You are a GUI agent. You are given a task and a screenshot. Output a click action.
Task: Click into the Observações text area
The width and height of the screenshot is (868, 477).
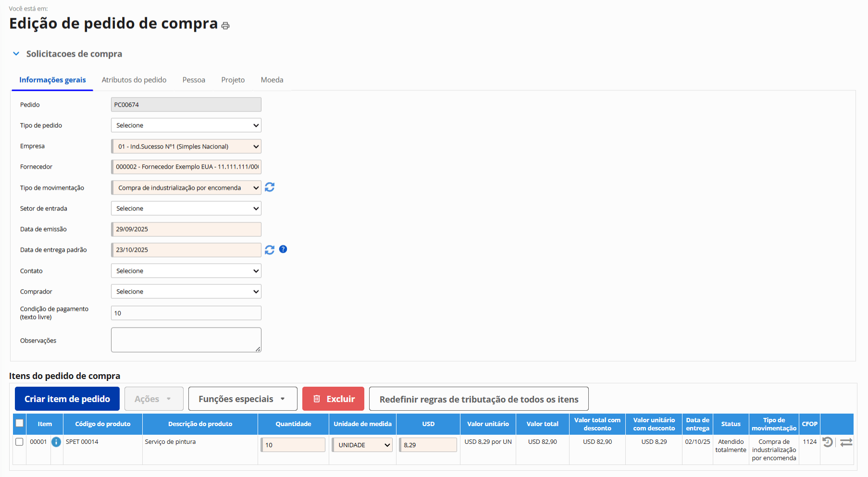[186, 340]
